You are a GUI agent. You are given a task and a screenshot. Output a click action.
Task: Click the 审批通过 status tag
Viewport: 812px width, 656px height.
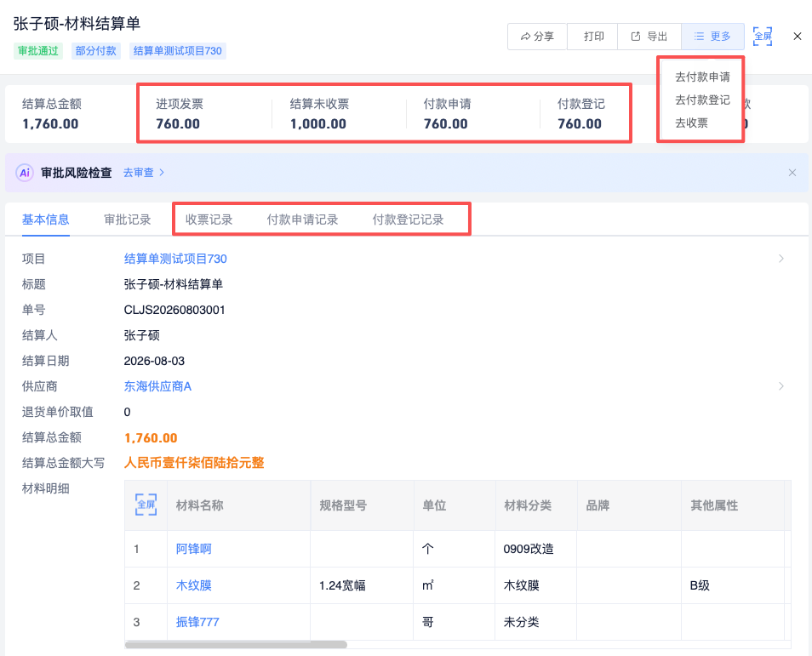(38, 51)
